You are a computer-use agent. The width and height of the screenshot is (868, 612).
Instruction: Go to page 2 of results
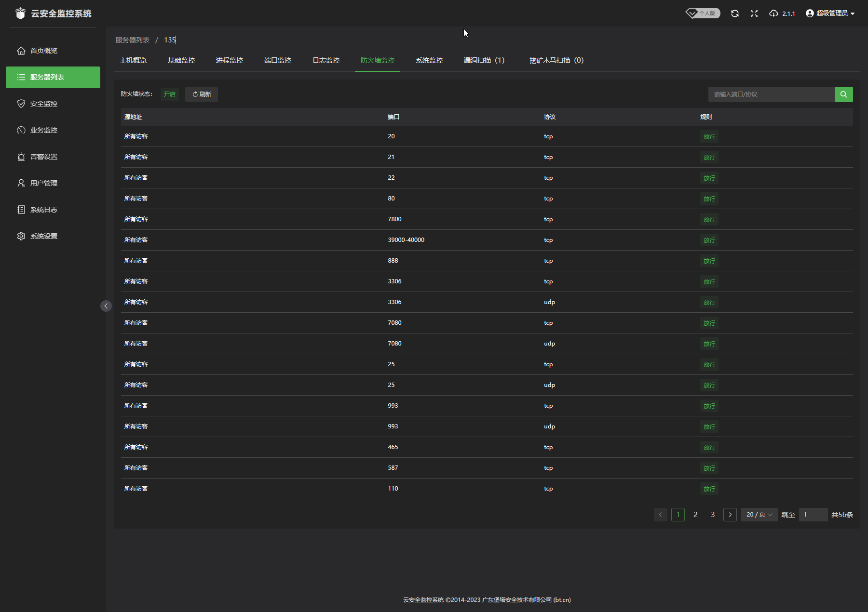coord(695,515)
